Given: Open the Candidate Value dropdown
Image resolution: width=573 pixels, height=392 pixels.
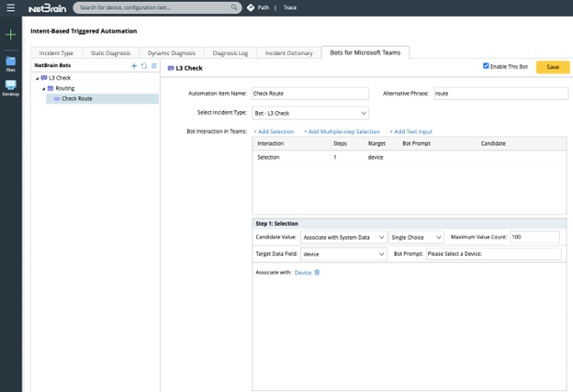Looking at the screenshot, I should pyautogui.click(x=343, y=238).
